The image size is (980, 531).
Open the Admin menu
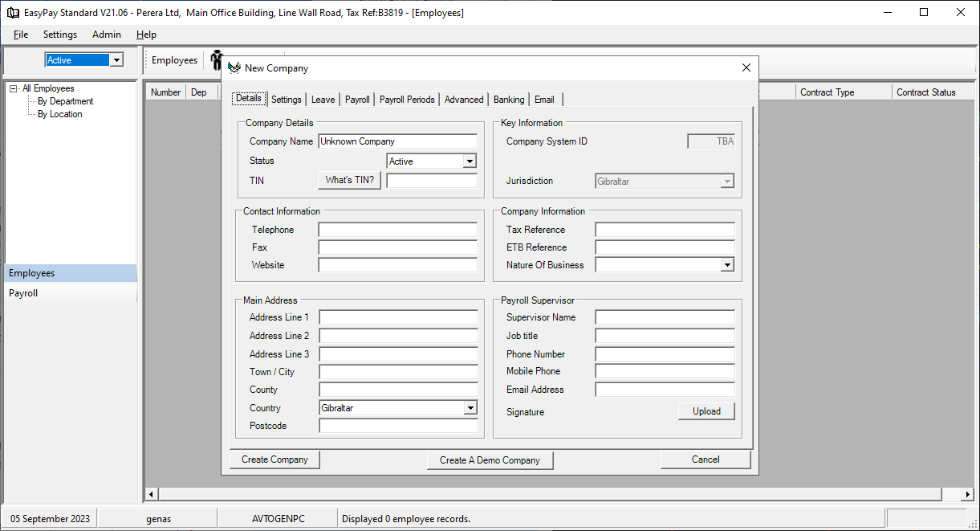pyautogui.click(x=107, y=35)
